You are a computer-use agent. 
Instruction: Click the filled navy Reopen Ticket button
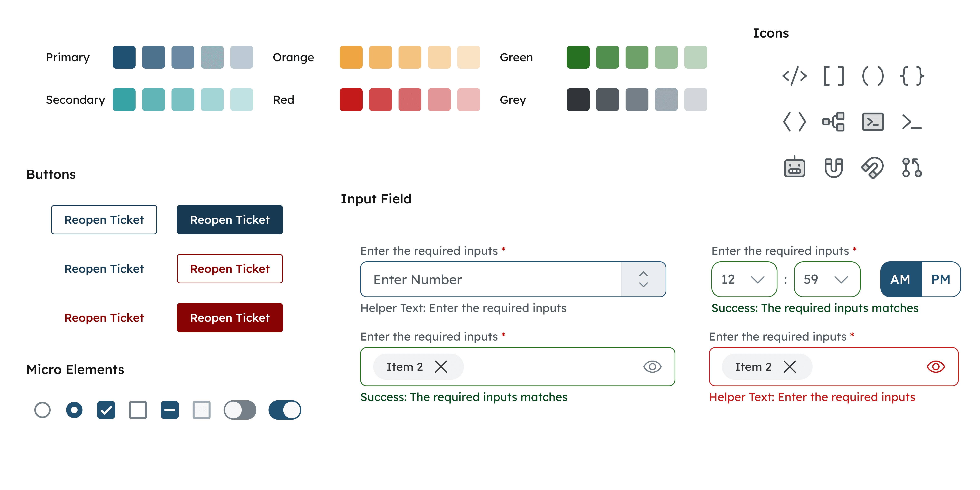click(x=230, y=220)
